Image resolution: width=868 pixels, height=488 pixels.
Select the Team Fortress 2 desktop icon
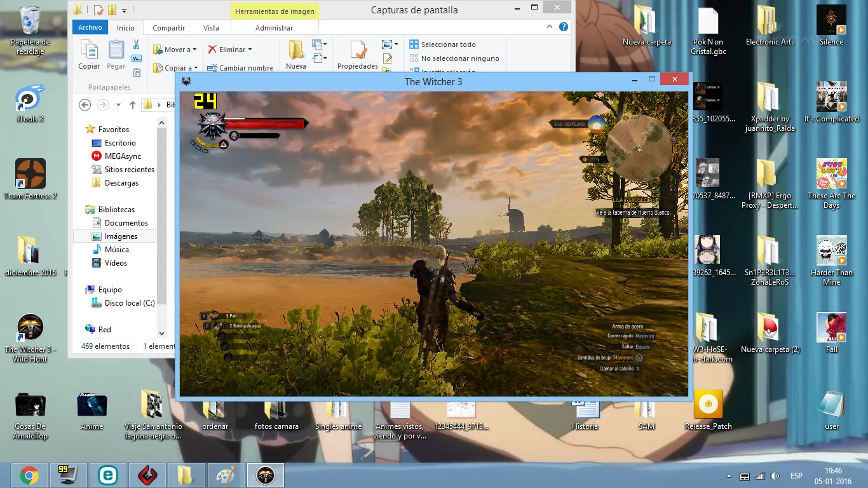30,179
